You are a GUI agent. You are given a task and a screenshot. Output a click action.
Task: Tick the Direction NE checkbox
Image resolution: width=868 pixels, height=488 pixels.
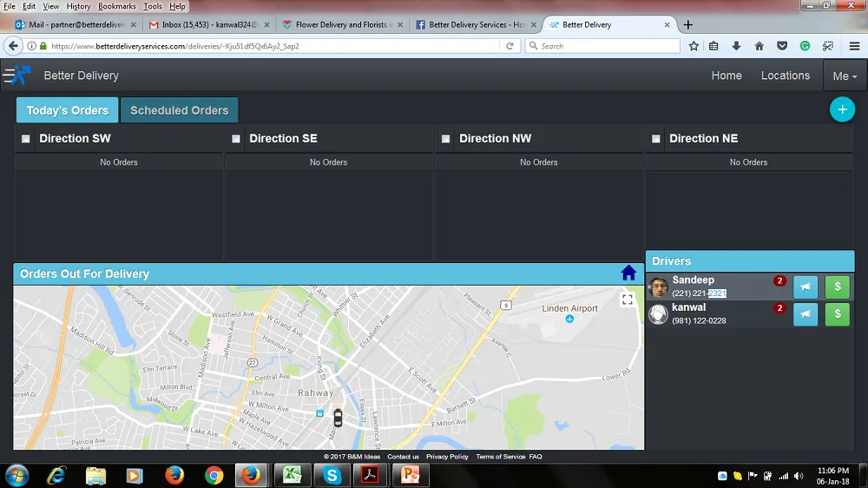coord(656,139)
